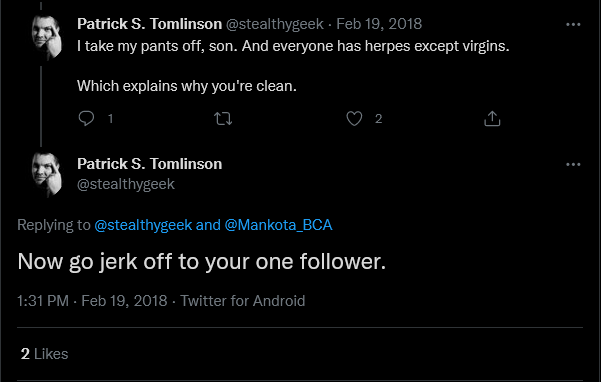Click Patrick S. Tomlinson name above main tweet
The width and height of the screenshot is (601, 382).
[149, 164]
